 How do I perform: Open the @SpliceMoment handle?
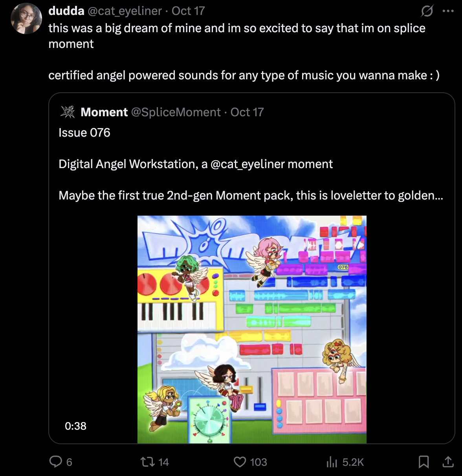tap(176, 112)
